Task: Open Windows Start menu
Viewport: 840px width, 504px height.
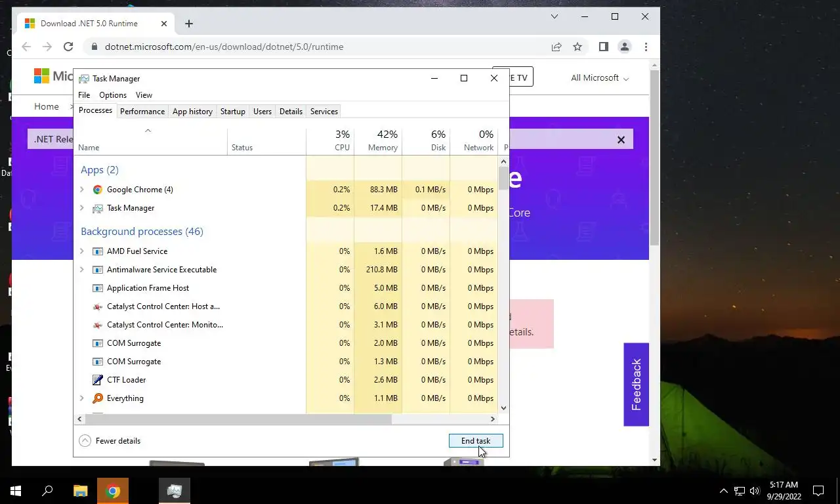Action: (x=16, y=491)
